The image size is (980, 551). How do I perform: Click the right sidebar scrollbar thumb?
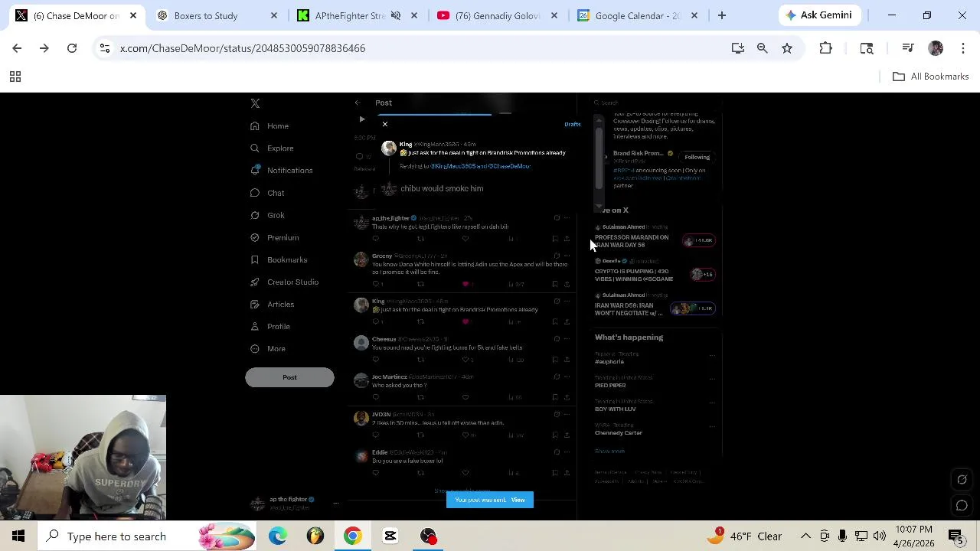click(599, 157)
